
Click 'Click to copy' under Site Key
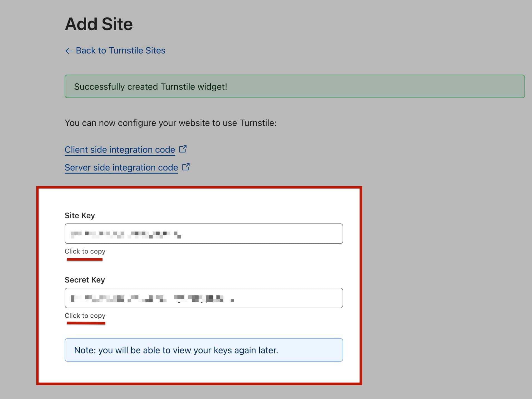coord(85,251)
